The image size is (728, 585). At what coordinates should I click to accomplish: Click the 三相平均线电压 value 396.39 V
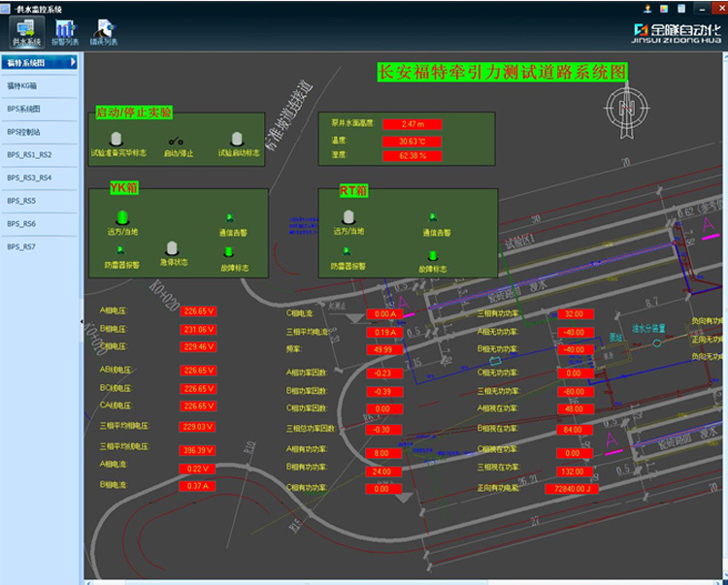click(197, 450)
